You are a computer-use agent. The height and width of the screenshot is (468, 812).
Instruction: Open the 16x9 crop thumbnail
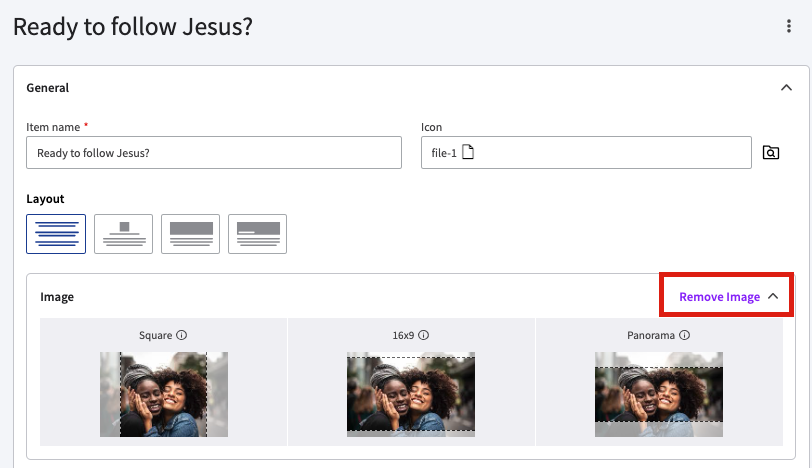click(411, 394)
